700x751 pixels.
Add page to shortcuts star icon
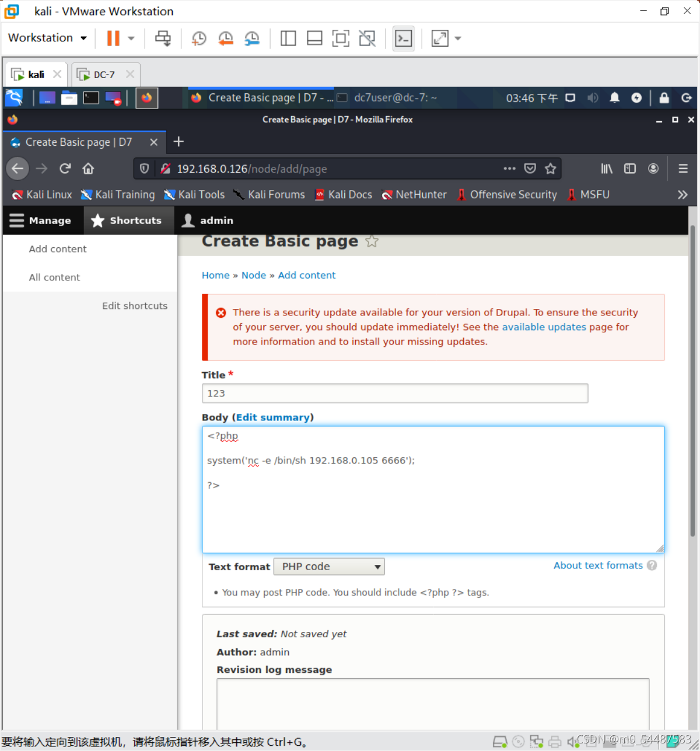point(372,241)
